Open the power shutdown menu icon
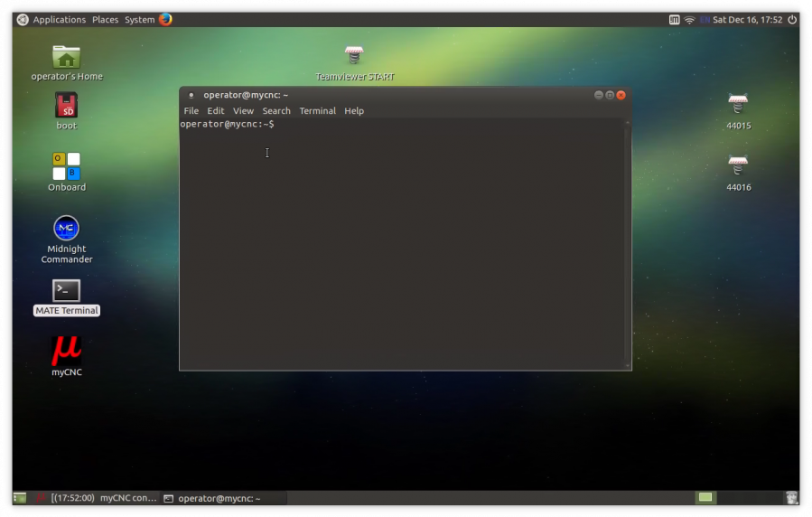This screenshot has height=517, width=812. [x=792, y=19]
